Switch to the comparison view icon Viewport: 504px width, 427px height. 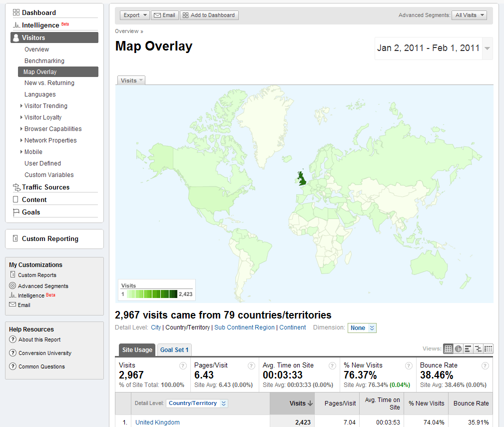(x=478, y=348)
